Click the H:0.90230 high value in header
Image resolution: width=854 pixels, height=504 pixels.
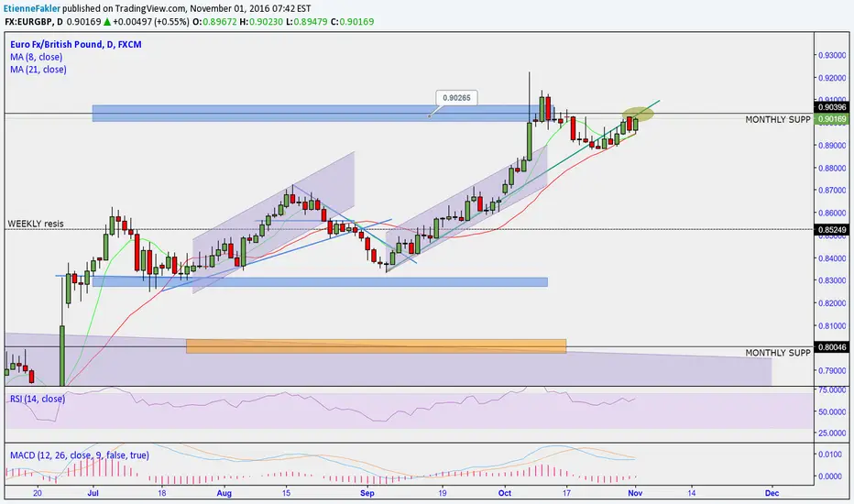pyautogui.click(x=261, y=22)
